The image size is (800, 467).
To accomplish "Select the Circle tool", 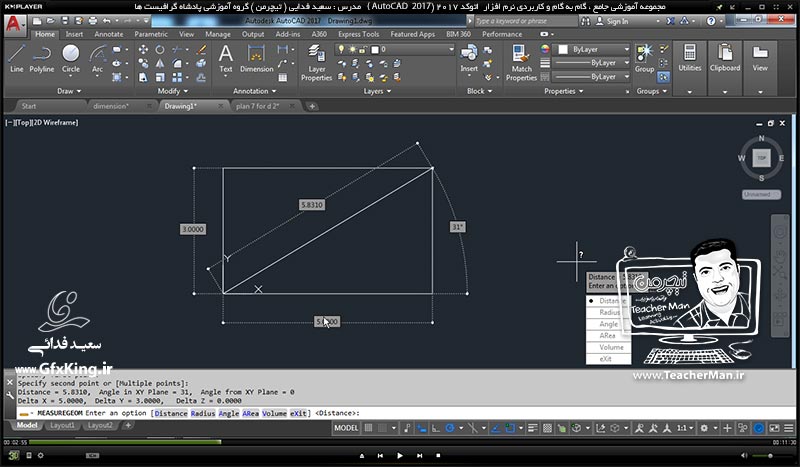I will pyautogui.click(x=70, y=58).
